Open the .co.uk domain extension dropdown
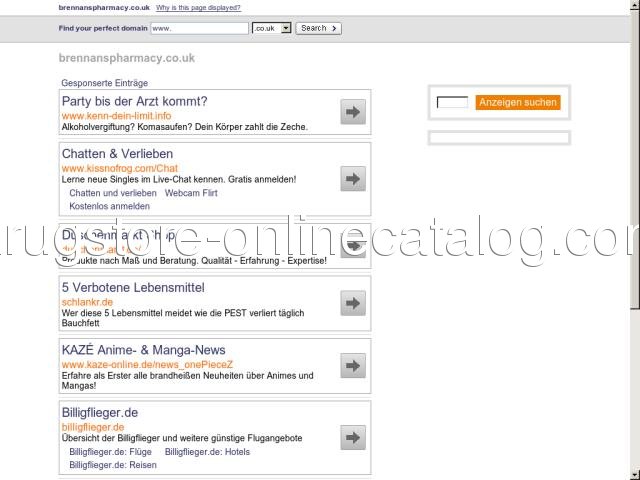640x480 pixels. 271,28
